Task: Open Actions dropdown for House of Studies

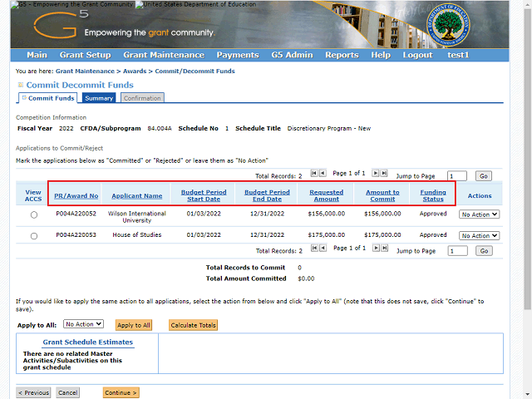Action: [x=479, y=235]
